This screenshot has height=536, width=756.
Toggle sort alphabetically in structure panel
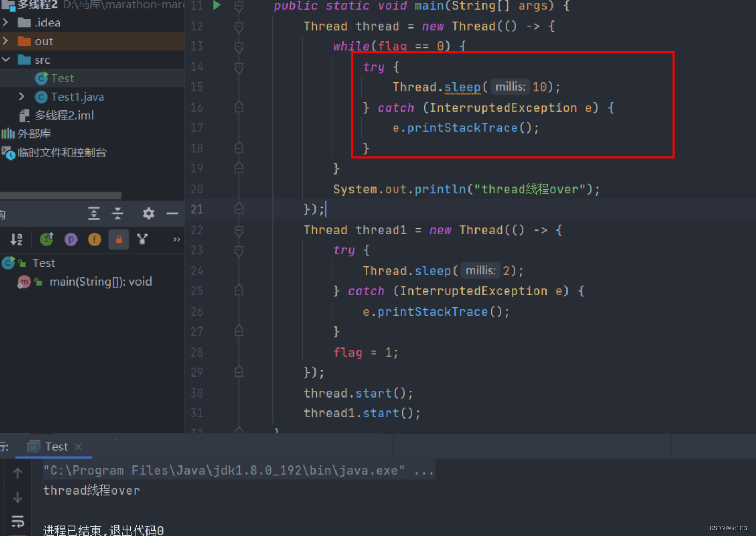16,239
